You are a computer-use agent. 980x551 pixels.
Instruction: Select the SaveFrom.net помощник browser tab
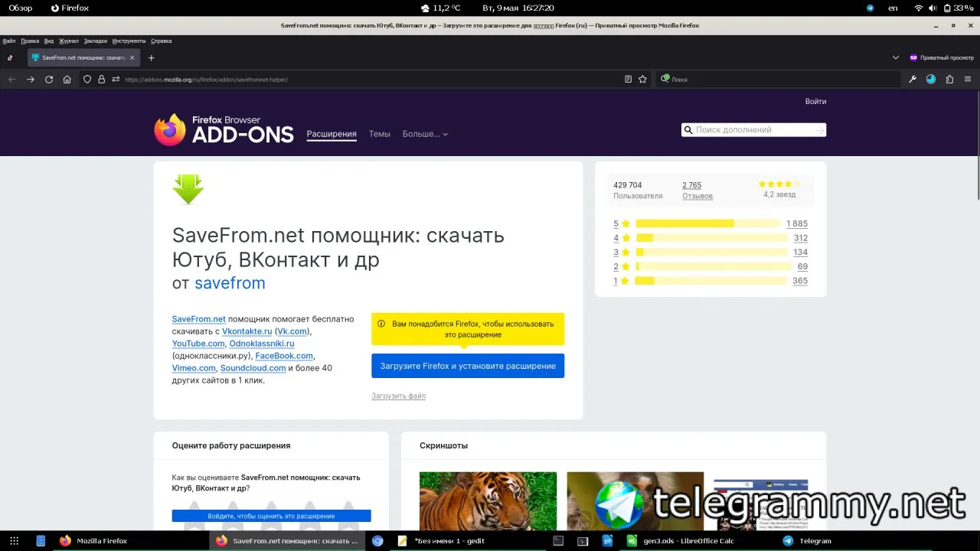coord(83,58)
